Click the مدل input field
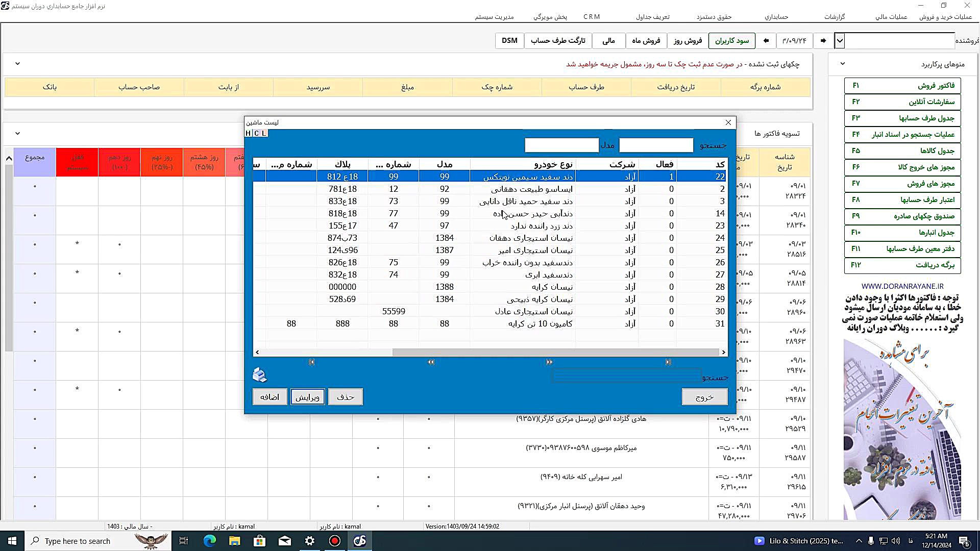The width and height of the screenshot is (980, 551). point(561,145)
